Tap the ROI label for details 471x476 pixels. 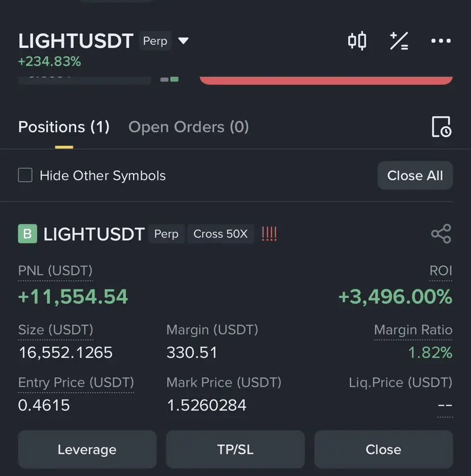(x=441, y=271)
